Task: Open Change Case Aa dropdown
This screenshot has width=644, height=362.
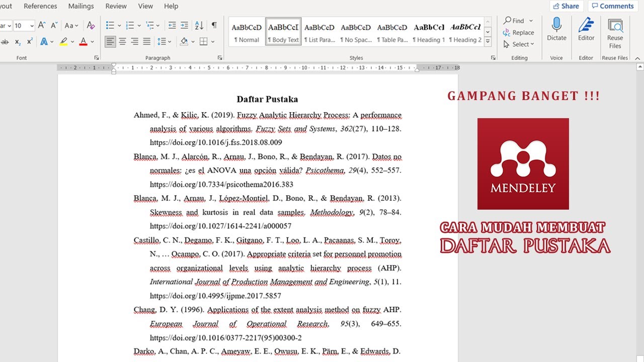Action: coord(72,25)
